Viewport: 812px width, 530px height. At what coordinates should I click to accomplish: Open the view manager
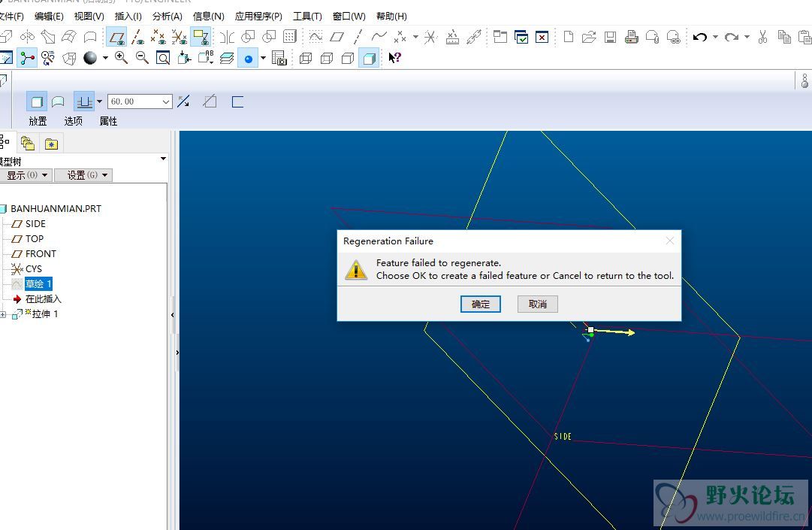pyautogui.click(x=279, y=58)
